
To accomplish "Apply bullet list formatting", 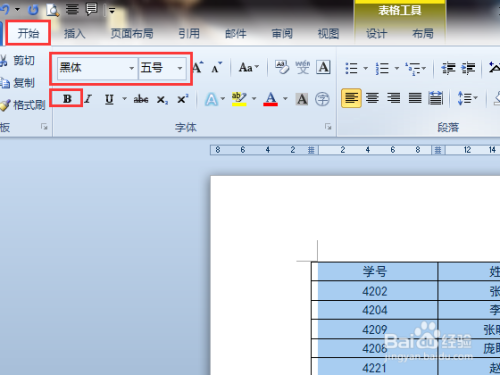I will click(x=351, y=68).
